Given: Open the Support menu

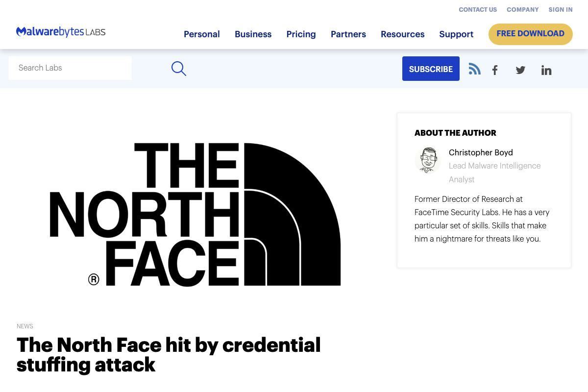Looking at the screenshot, I should pyautogui.click(x=456, y=34).
